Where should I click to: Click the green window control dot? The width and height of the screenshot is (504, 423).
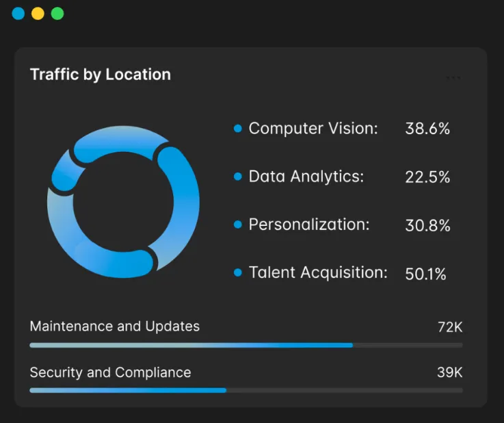tap(57, 14)
